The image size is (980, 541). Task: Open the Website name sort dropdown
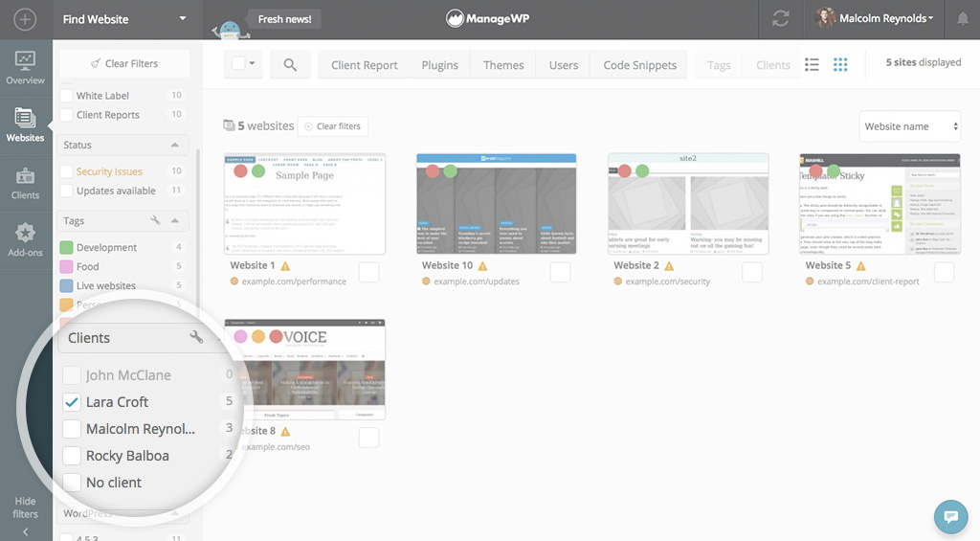[x=909, y=126]
